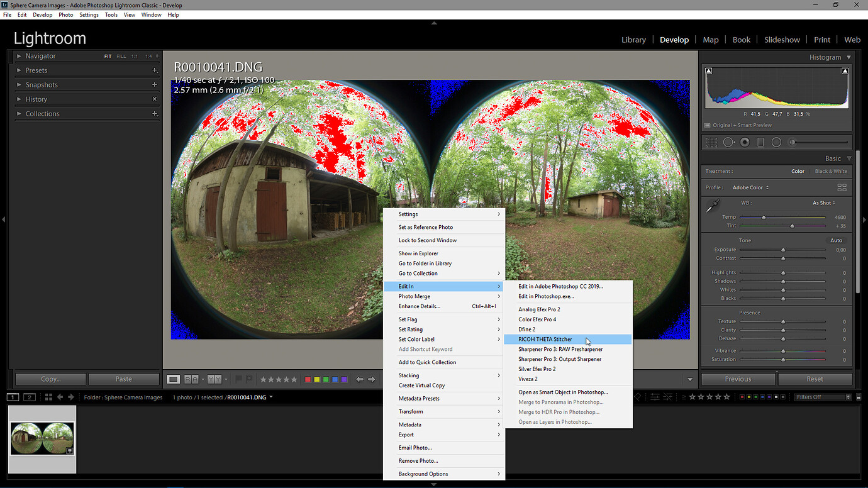Set treatment to Black & White
This screenshot has height=488, width=868.
[x=831, y=171]
